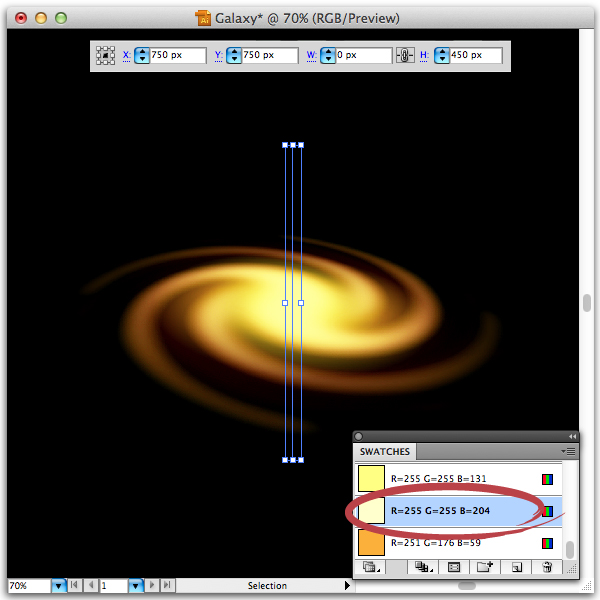Image resolution: width=600 pixels, height=600 pixels.
Task: Click the 70% zoom level field in the status bar
Action: [29, 585]
